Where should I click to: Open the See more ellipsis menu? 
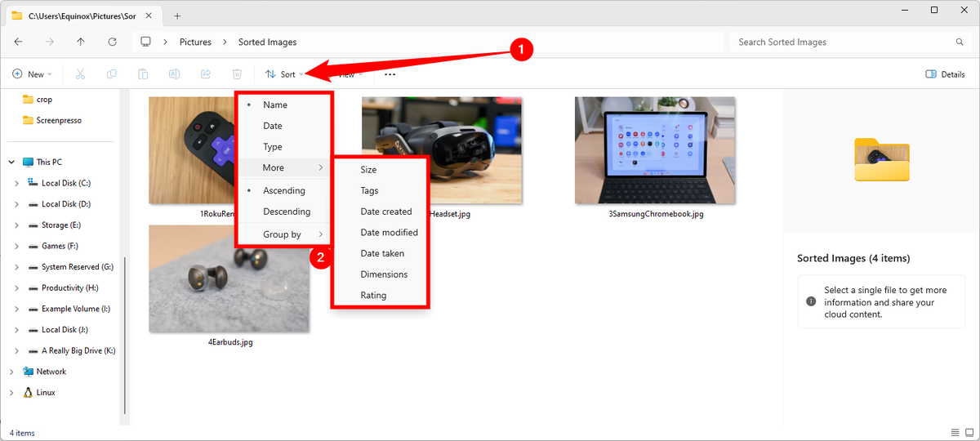tap(390, 74)
